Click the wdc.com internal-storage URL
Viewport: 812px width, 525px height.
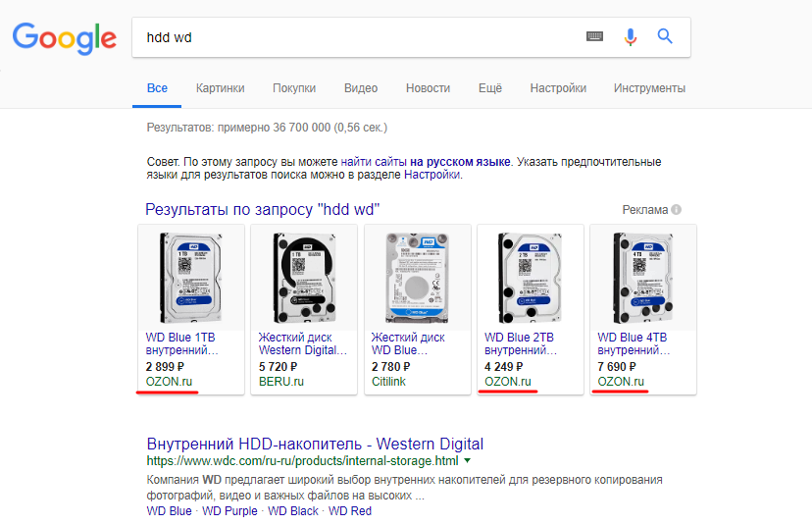coord(302,461)
